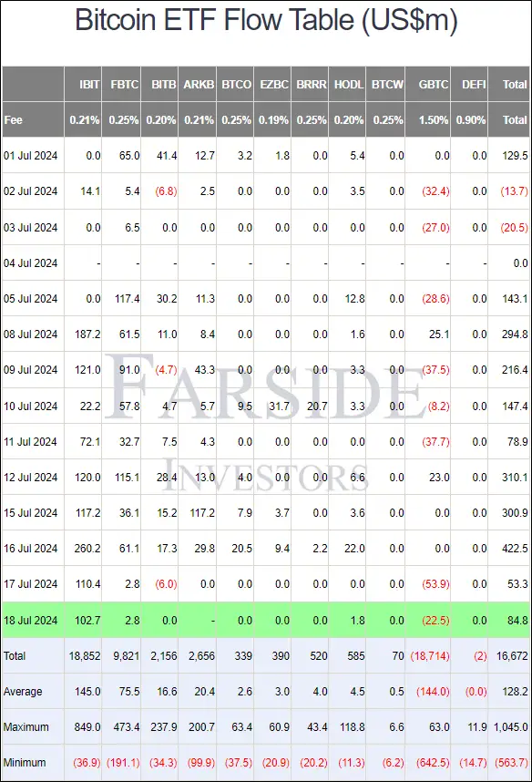
Task: Select the ARKB column header
Action: [x=199, y=84]
